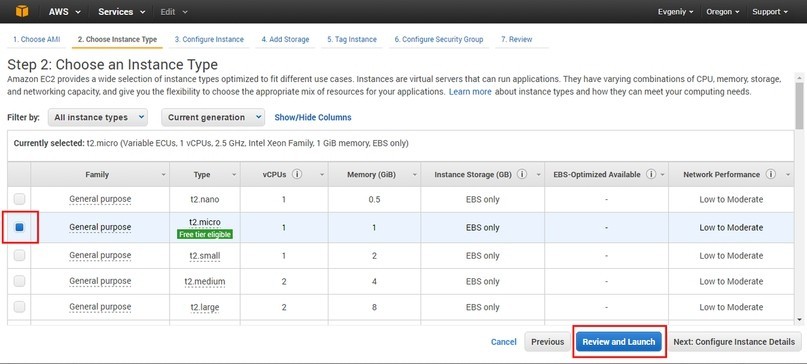The width and height of the screenshot is (807, 364).
Task: Click the Instance Storage info icon
Action: pyautogui.click(x=522, y=174)
